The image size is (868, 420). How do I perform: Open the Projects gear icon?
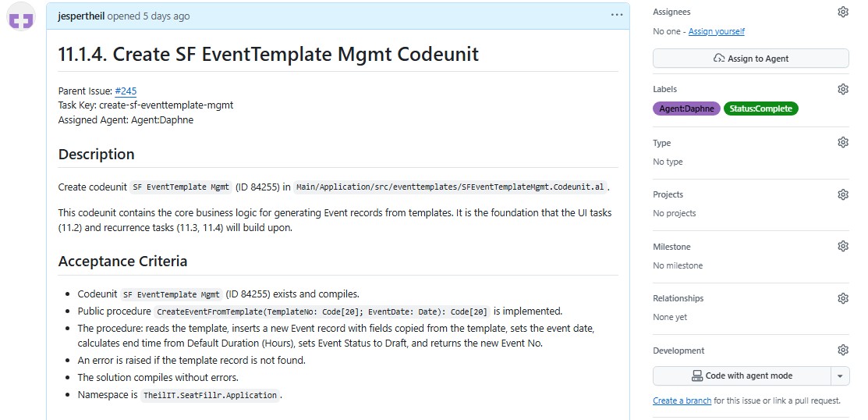(x=842, y=194)
